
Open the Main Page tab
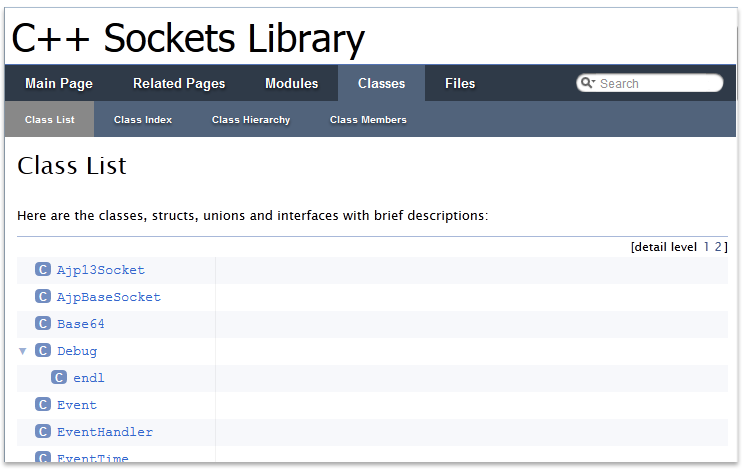coord(59,83)
